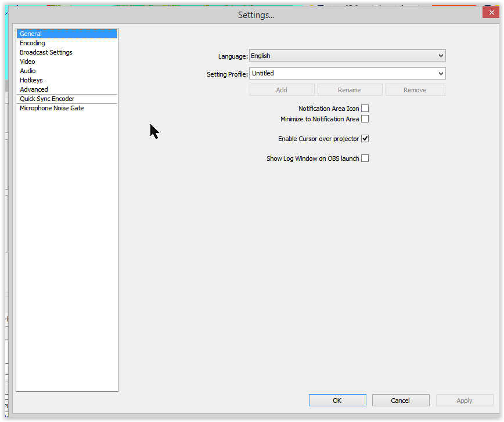Open the Language dropdown

pos(347,56)
